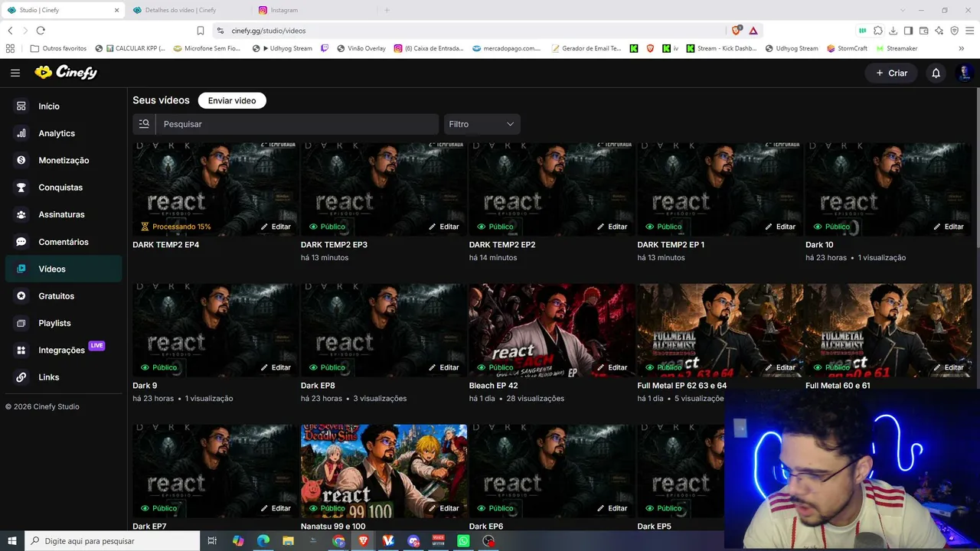This screenshot has height=551, width=980.
Task: Click the Enviar vídeo button
Action: pos(232,100)
